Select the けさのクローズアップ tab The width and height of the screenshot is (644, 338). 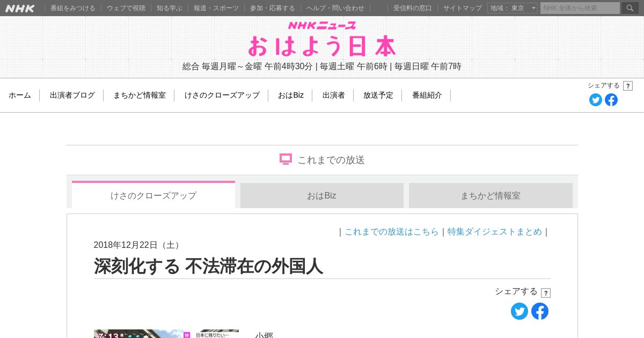pos(153,195)
